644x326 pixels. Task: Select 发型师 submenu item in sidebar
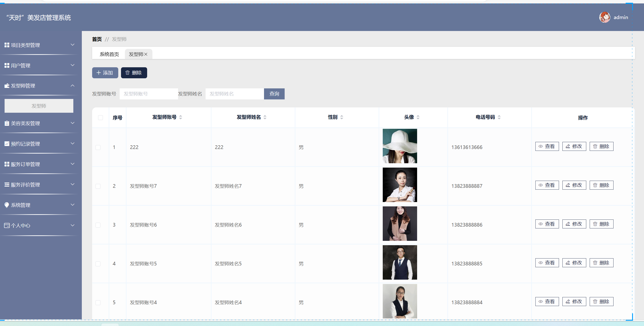39,106
